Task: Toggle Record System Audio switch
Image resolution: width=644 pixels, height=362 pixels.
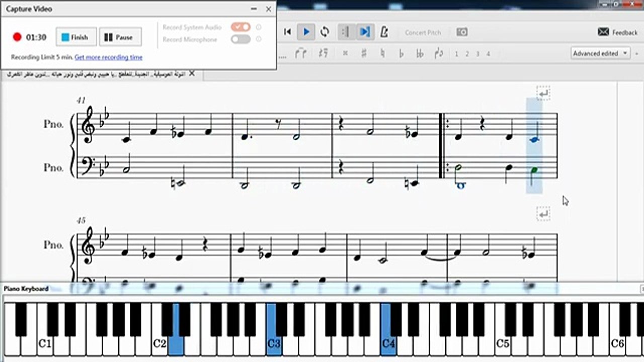Action: coord(240,27)
